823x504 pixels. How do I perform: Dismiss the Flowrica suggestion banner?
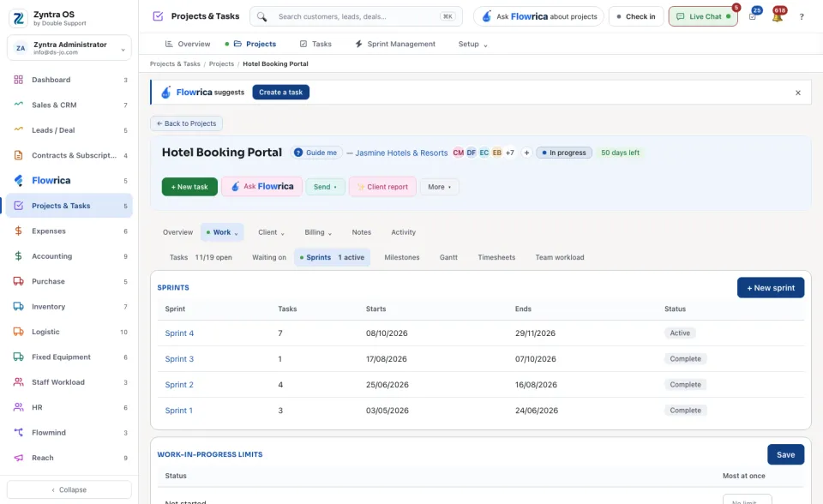798,93
